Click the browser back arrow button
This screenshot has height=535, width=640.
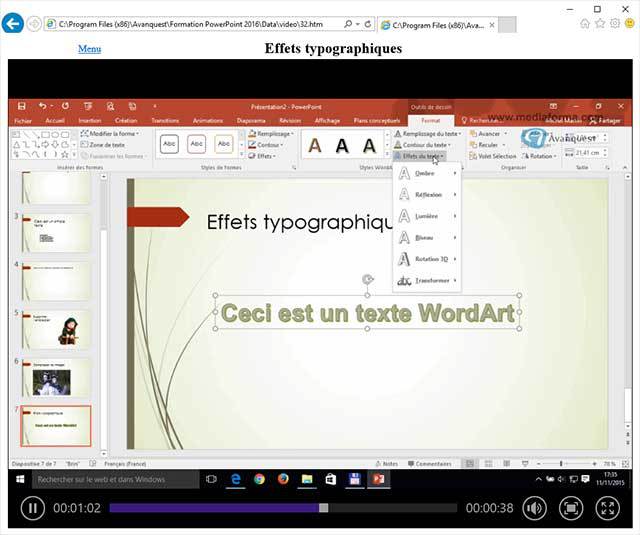(13, 22)
